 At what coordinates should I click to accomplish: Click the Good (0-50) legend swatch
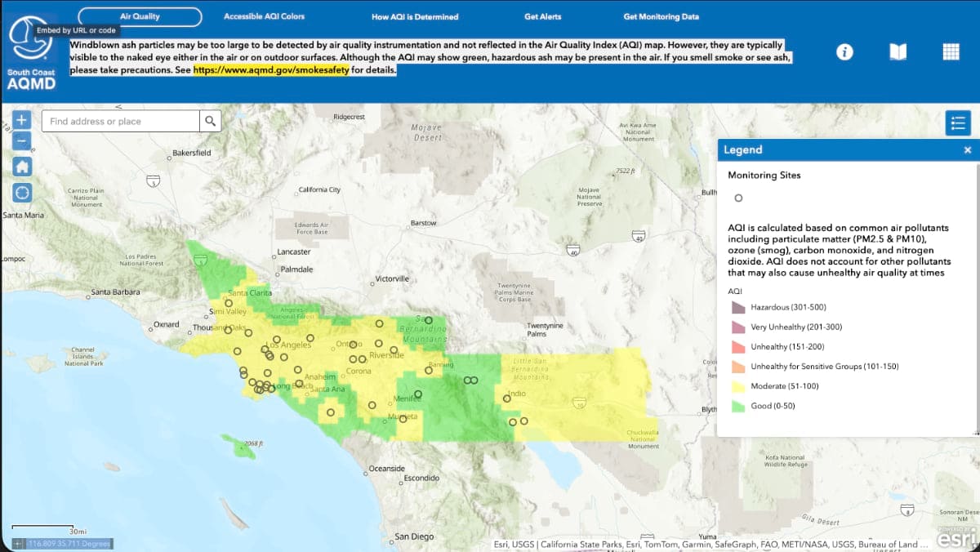pyautogui.click(x=737, y=406)
